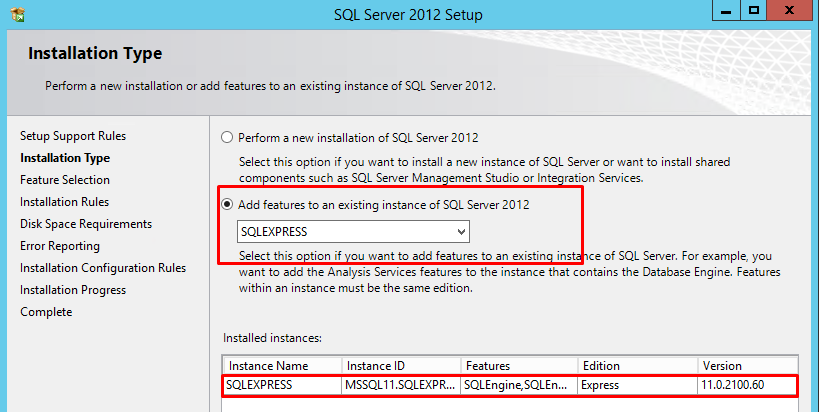Minimize the SQL Server 2012 Setup window
This screenshot has width=819, height=412.
coord(727,10)
